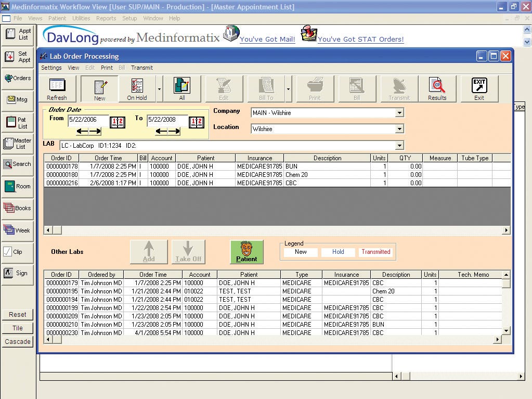
Task: Select the Master List sidebar button
Action: 18,144
